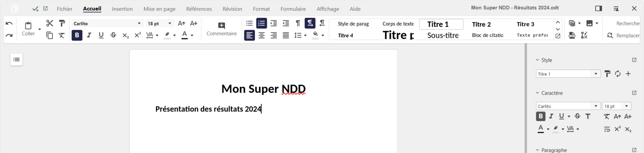Clear direct formatting in the ribbon
The height and width of the screenshot is (153, 644).
(62, 35)
